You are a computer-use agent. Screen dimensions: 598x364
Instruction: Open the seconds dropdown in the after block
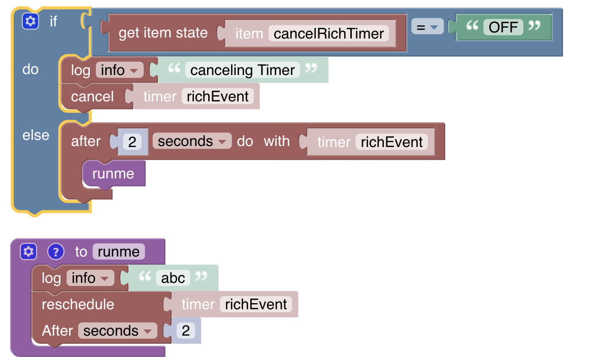[x=192, y=141]
